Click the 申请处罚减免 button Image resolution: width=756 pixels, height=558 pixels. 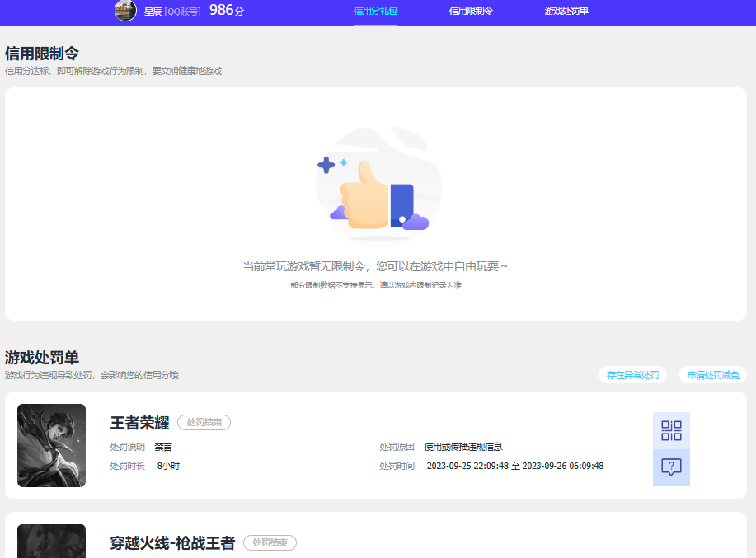tap(713, 375)
